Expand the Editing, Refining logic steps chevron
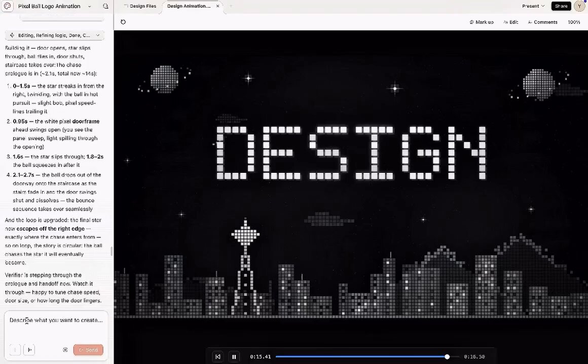Viewport: 588px width, 364px height. pyautogui.click(x=97, y=35)
